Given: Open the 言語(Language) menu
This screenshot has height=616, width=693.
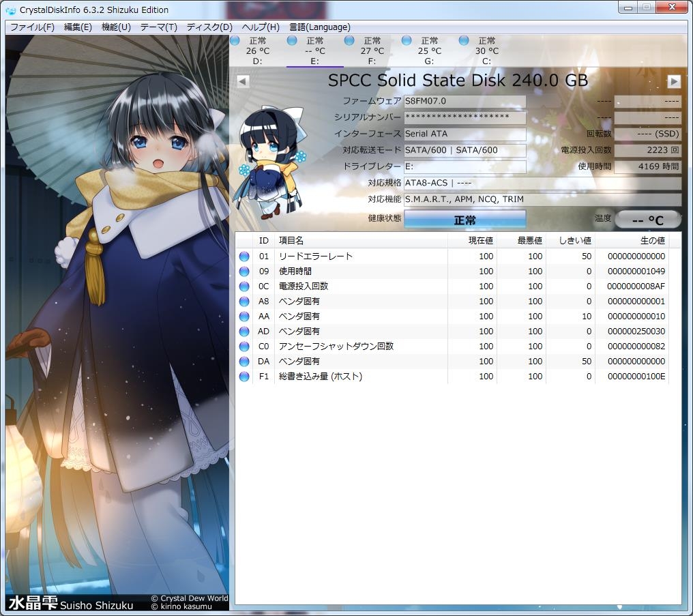Looking at the screenshot, I should (x=319, y=27).
